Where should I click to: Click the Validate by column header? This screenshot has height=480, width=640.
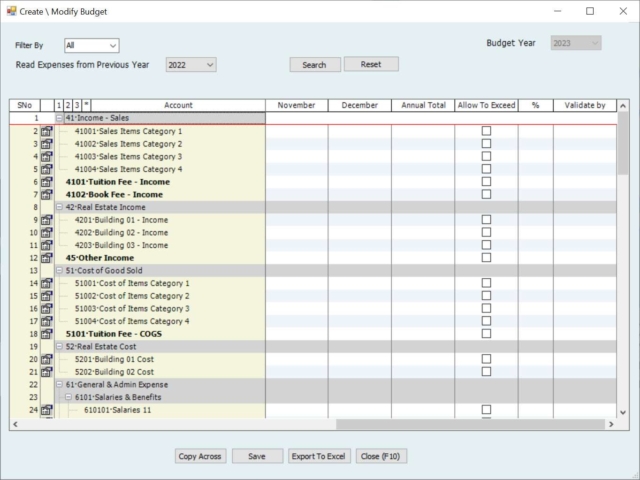pos(585,105)
